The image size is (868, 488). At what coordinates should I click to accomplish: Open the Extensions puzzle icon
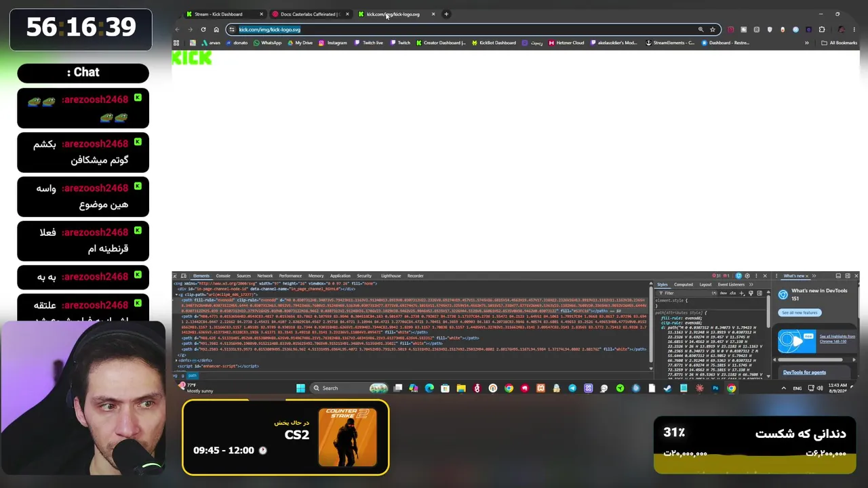coord(822,30)
